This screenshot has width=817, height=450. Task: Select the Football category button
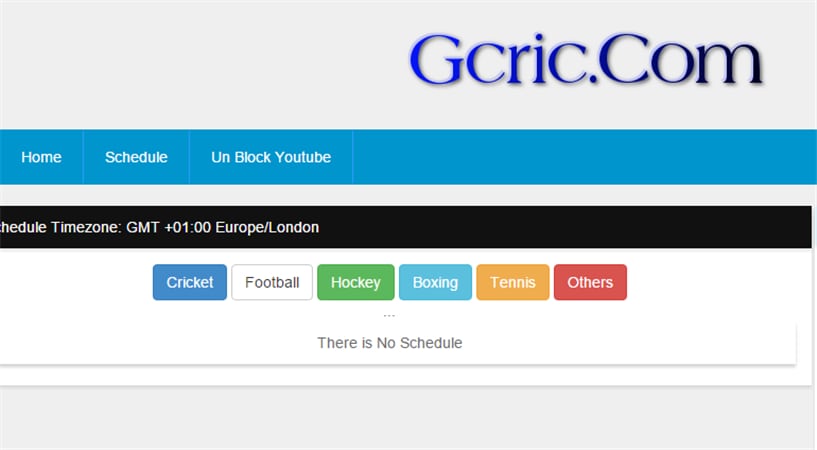pyautogui.click(x=272, y=282)
